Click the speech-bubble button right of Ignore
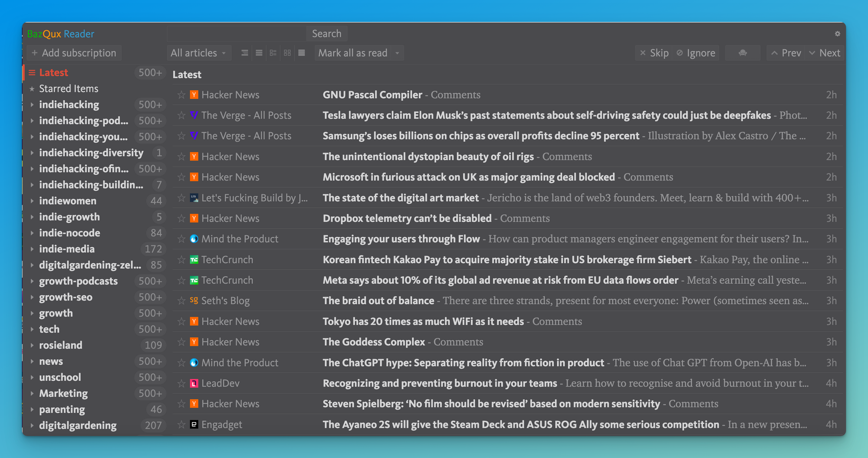 (x=743, y=53)
